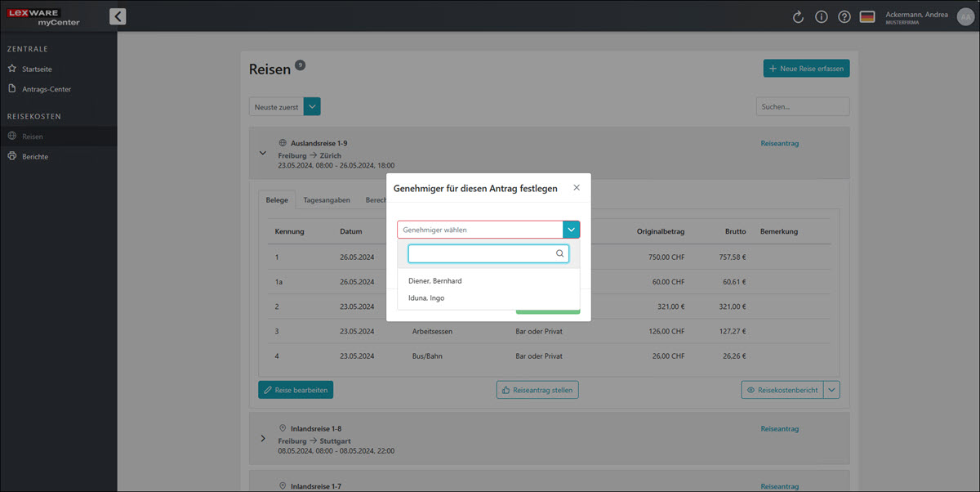This screenshot has width=980, height=492.
Task: Open Reisekostenbericht dropdown arrow
Action: click(x=832, y=391)
